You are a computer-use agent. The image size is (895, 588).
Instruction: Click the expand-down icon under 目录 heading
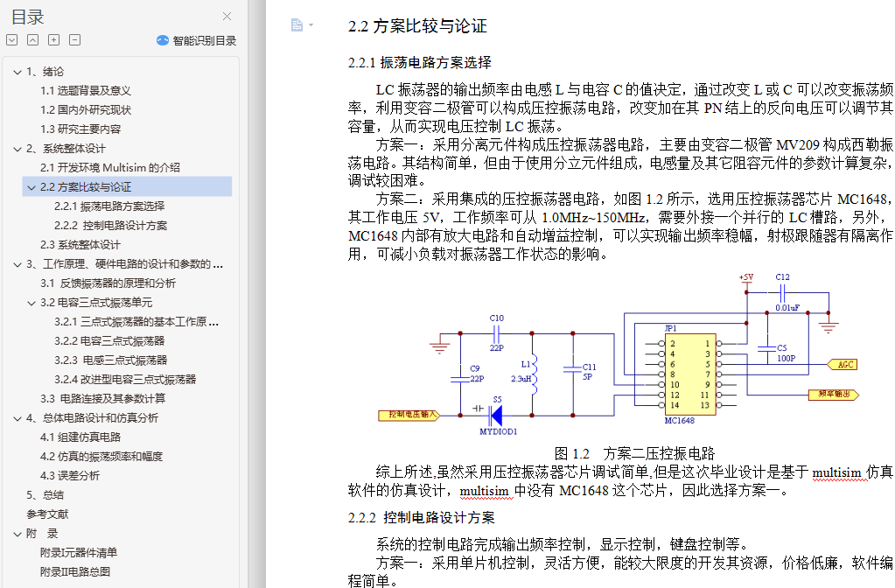pyautogui.click(x=12, y=40)
